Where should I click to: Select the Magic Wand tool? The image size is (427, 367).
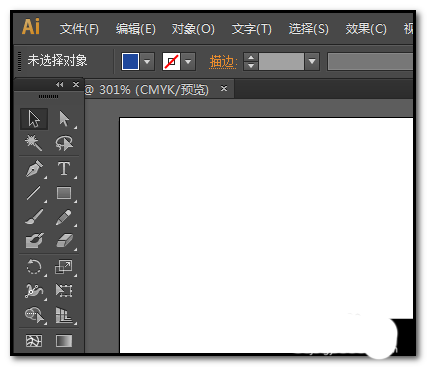[x=34, y=143]
